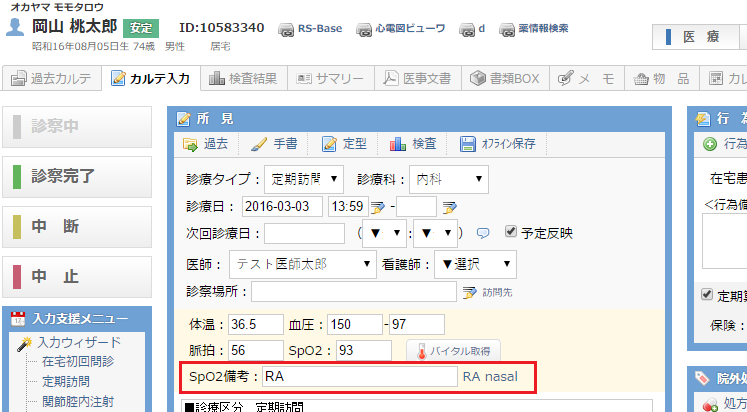Image resolution: width=747 pixels, height=412 pixels.
Task: Click the SpO2 value field
Action: coord(364,351)
